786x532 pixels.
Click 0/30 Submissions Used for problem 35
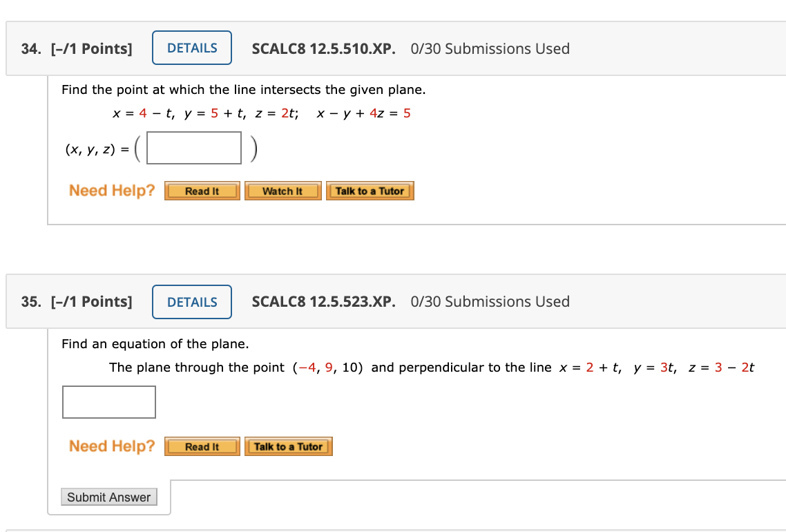(x=490, y=302)
